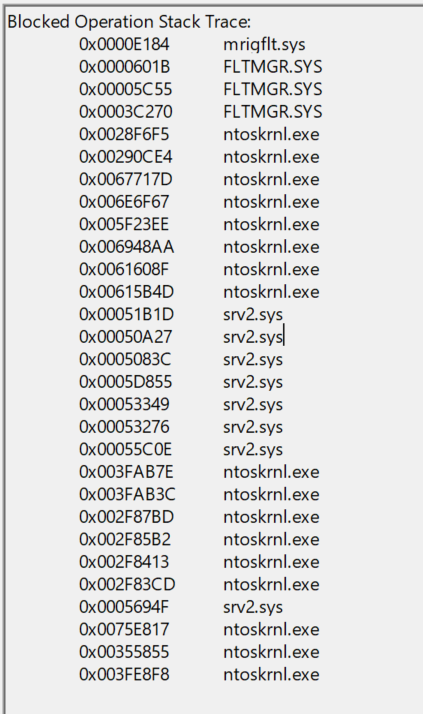Viewport: 423px width, 714px height.
Task: Click address 0x0005D855
Action: pyautogui.click(x=126, y=382)
